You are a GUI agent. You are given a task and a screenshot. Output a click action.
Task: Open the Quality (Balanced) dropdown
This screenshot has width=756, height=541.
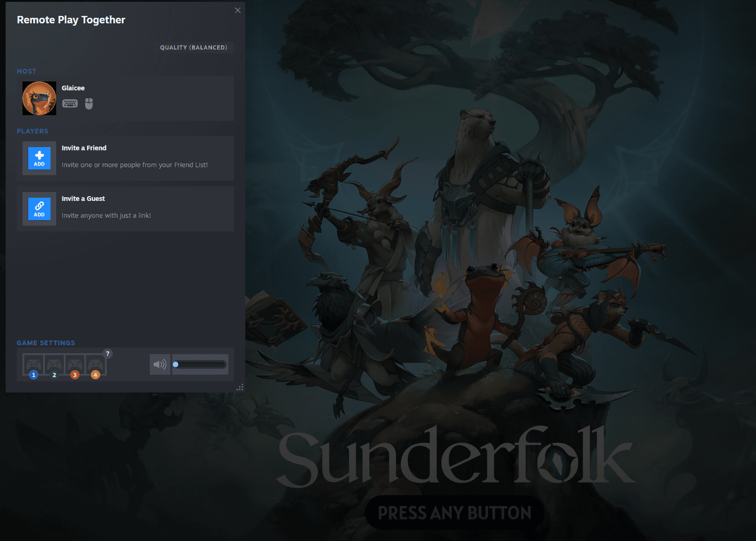click(x=194, y=47)
